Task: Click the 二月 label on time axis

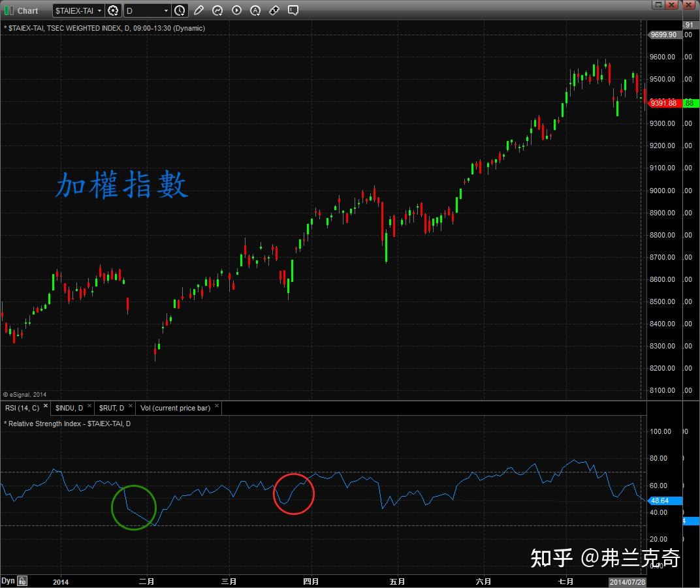Action: 146,581
